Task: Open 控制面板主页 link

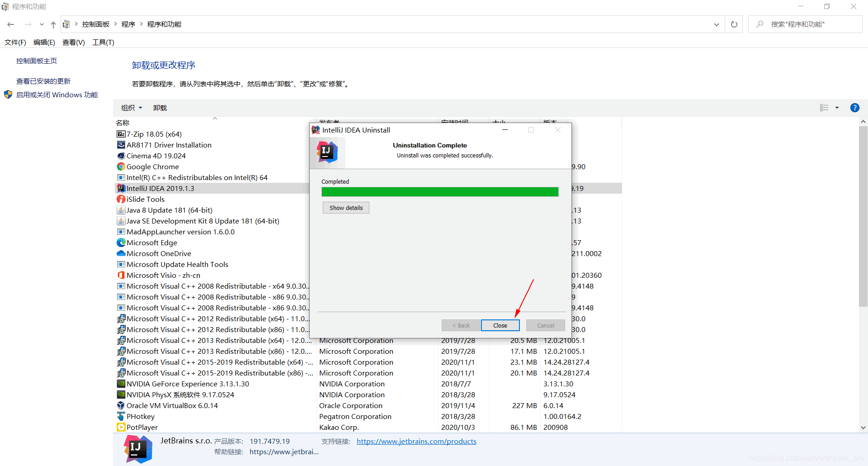Action: pos(37,61)
